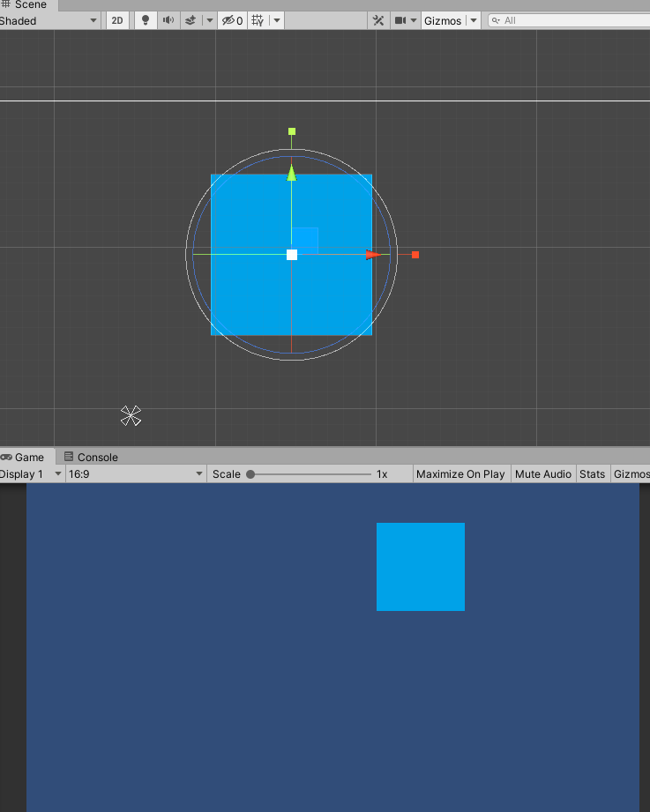The width and height of the screenshot is (650, 812).
Task: Toggle scene audio speaker icon
Action: coord(168,20)
